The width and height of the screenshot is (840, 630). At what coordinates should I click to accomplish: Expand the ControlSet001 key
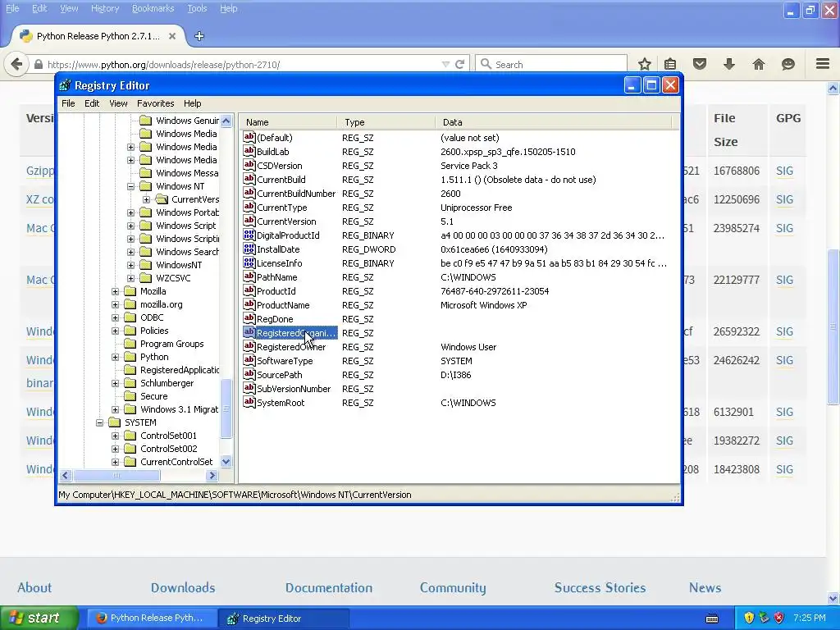click(115, 436)
